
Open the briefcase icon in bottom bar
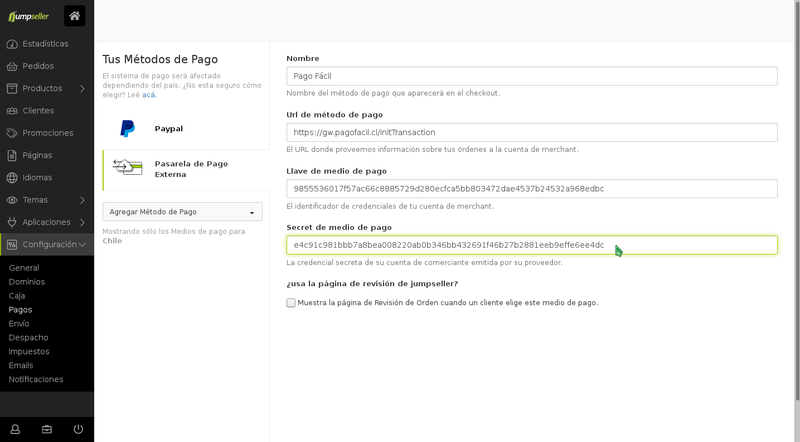pyautogui.click(x=47, y=429)
